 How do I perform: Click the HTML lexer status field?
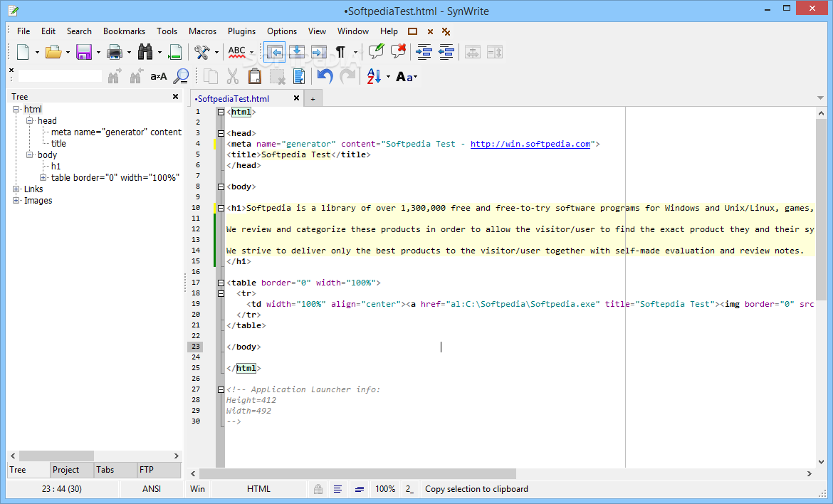tap(258, 489)
